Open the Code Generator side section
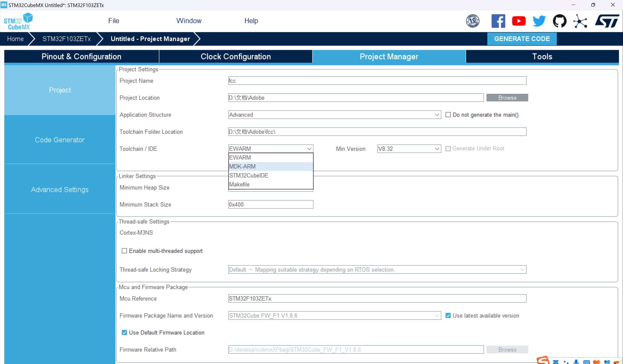623x364 pixels. (60, 140)
